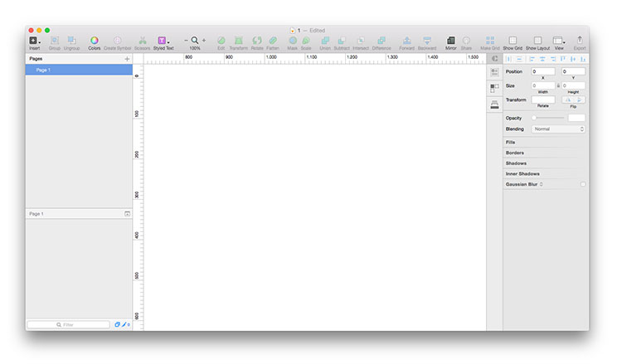Click the Position Y input field
The height and width of the screenshot is (364, 617).
[x=573, y=71]
